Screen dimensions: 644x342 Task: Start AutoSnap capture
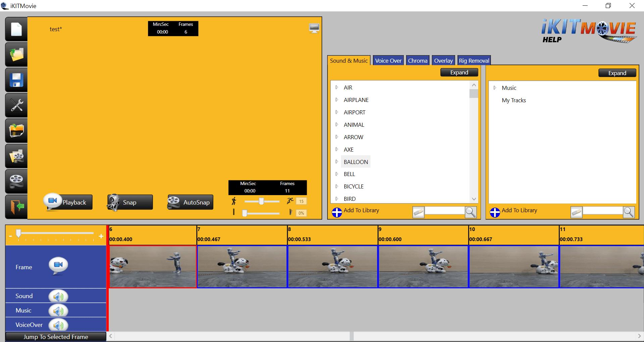(x=190, y=202)
